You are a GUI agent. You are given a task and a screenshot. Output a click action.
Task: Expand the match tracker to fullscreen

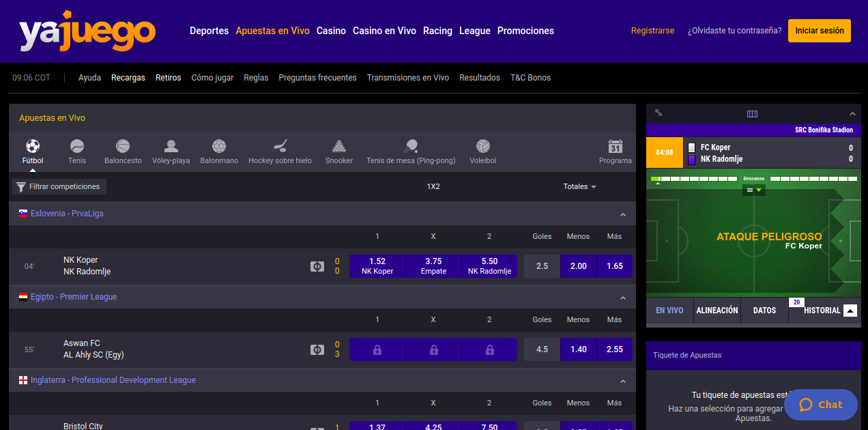659,113
